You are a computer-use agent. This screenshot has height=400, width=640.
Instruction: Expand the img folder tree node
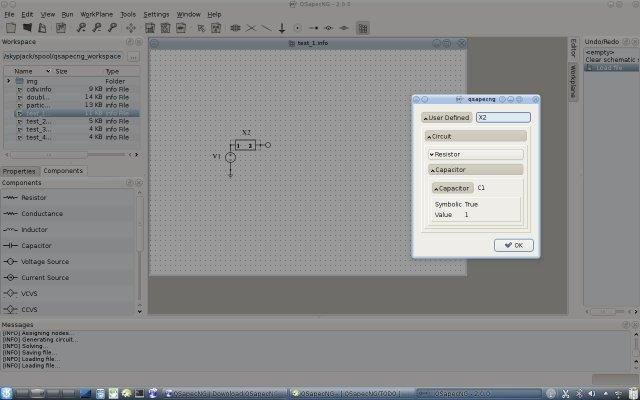pos(8,81)
